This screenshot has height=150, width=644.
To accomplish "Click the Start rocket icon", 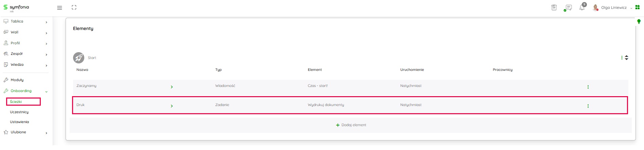I will 79,58.
